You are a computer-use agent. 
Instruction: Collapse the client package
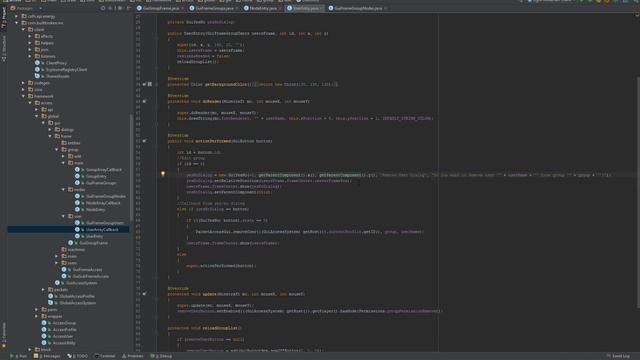23,29
